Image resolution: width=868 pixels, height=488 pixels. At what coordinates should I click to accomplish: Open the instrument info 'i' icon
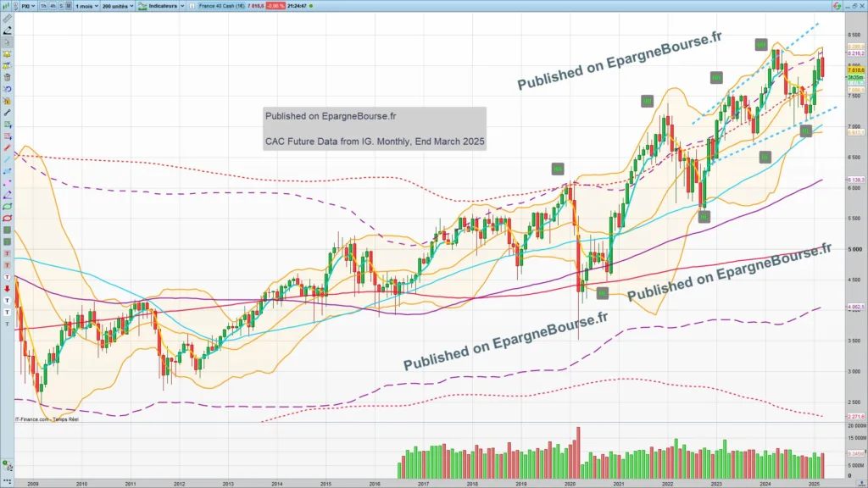pyautogui.click(x=192, y=6)
